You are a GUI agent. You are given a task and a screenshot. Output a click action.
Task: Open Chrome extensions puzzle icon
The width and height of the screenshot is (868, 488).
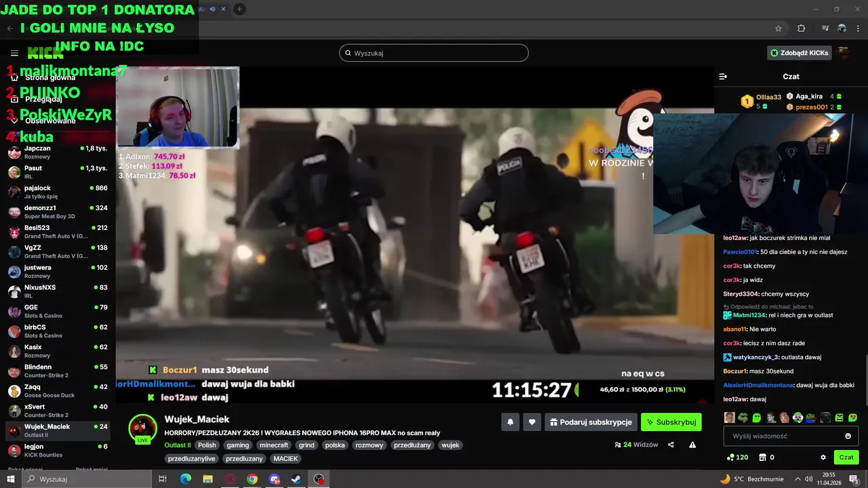(801, 28)
